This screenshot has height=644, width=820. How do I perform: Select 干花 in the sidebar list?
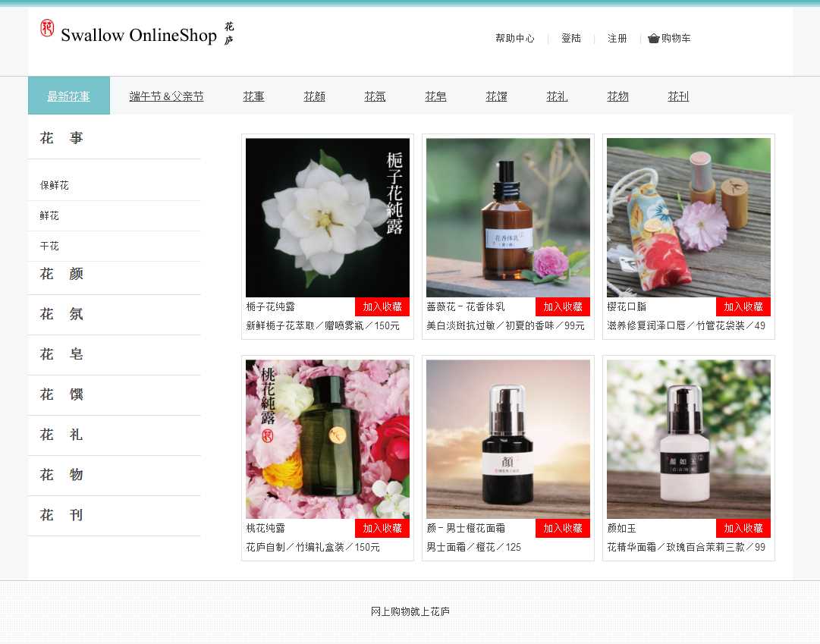pos(49,247)
